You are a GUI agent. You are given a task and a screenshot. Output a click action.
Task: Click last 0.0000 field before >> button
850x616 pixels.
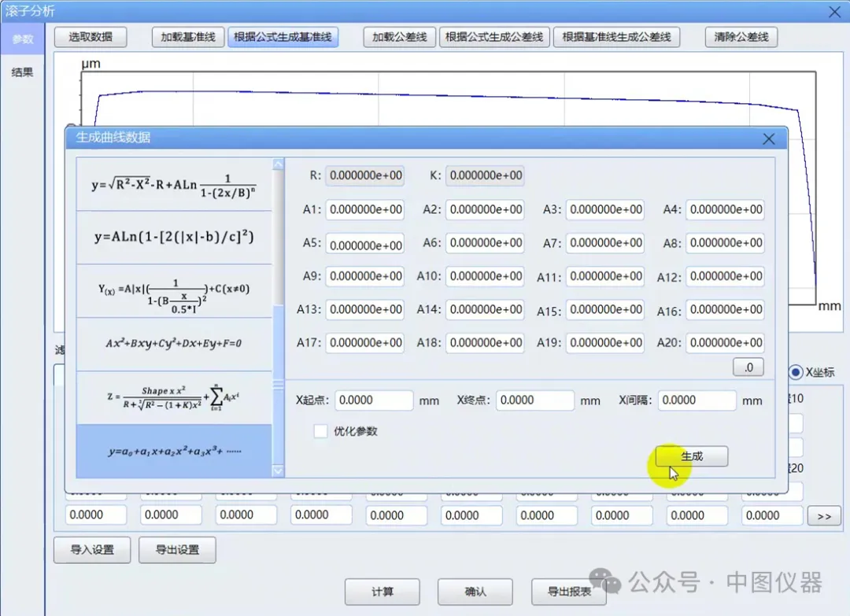[772, 516]
